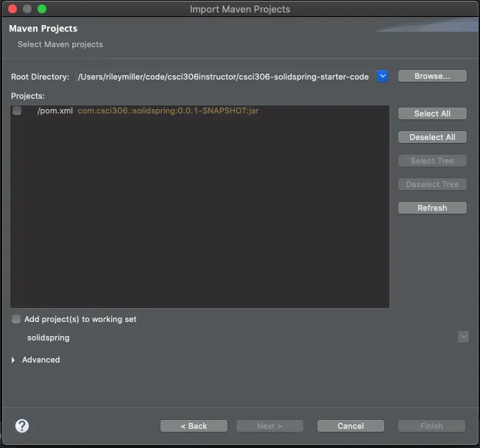Screen dimensions: 480x448
Task: Click the Deselect Tree button
Action: click(432, 184)
